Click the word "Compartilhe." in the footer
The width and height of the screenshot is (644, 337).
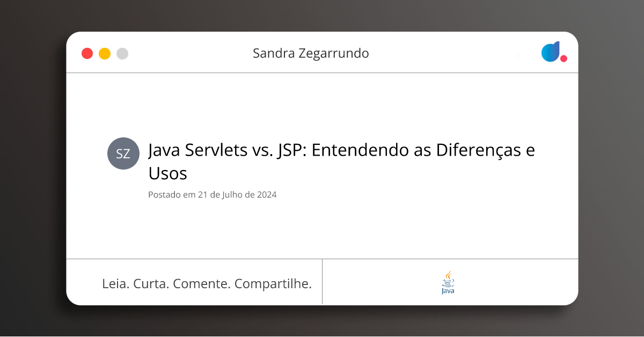pyautogui.click(x=273, y=284)
